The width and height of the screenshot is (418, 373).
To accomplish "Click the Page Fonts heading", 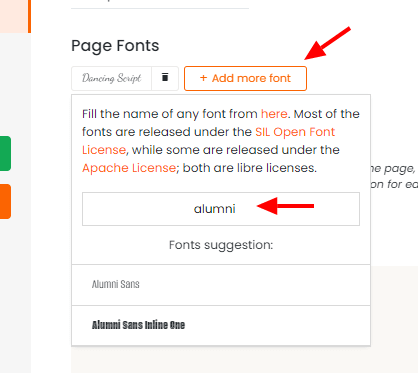I will click(115, 46).
